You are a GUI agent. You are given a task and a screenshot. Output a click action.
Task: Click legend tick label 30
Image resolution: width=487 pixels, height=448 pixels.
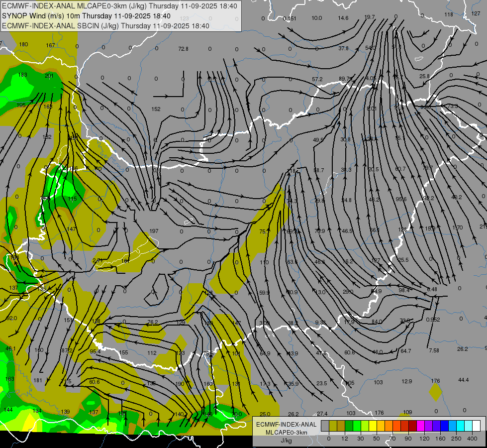pyautogui.click(x=360, y=439)
